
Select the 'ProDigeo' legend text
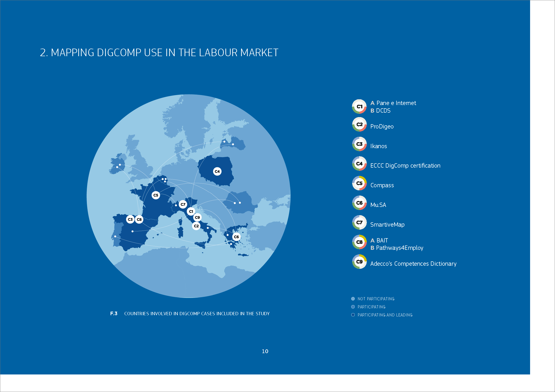pyautogui.click(x=382, y=127)
